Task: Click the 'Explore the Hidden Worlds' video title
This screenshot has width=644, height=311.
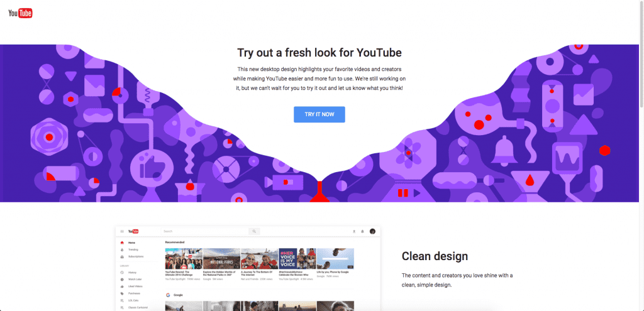Action: 219,273
